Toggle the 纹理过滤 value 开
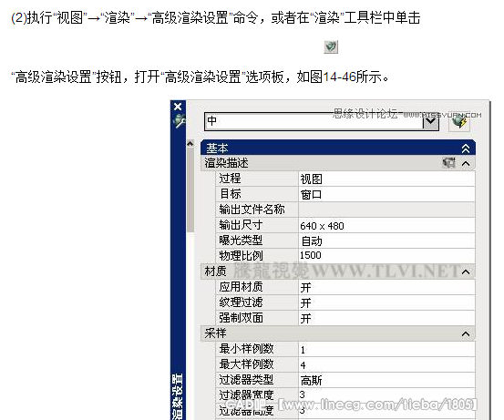Image resolution: width=504 pixels, height=420 pixels. coord(386,302)
